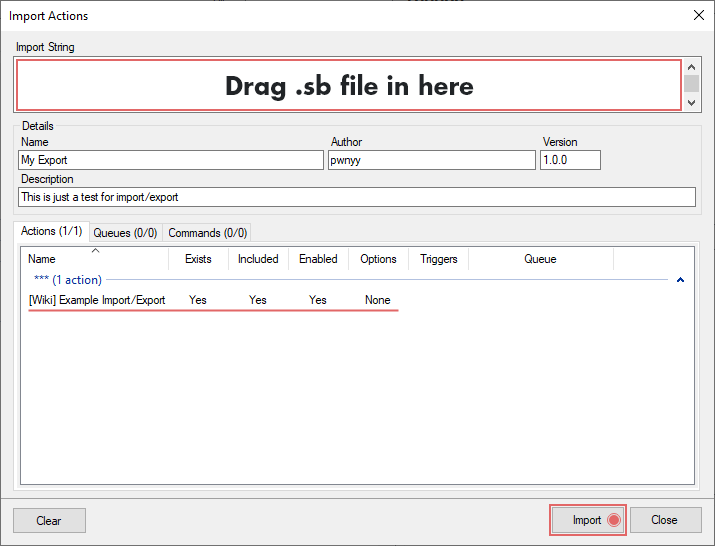The height and width of the screenshot is (546, 715).
Task: Click the Close button at bottom right
Action: tap(664, 520)
